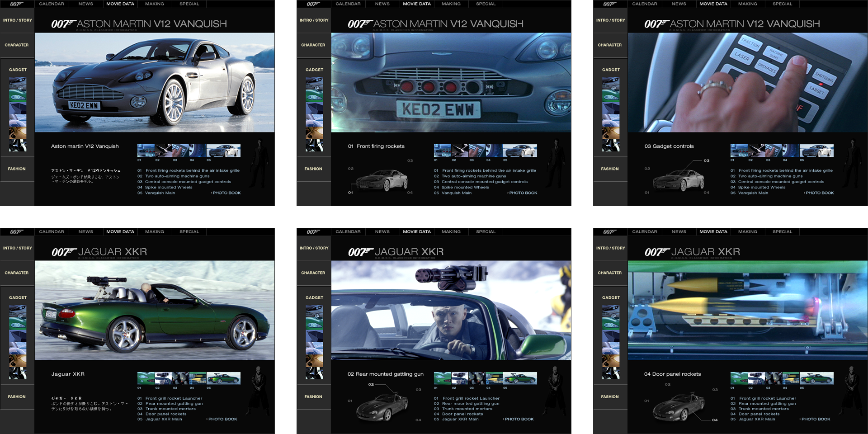Click the yellow rocket photo on Door panel rockets screen

pyautogui.click(x=748, y=310)
